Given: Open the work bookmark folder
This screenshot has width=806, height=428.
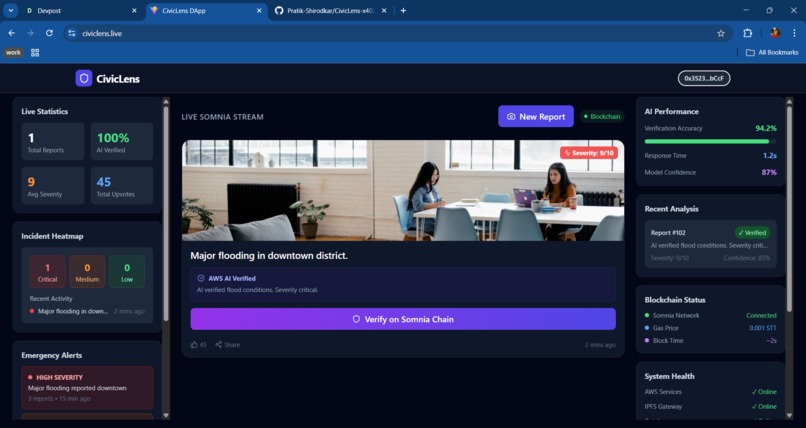Looking at the screenshot, I should click(13, 52).
